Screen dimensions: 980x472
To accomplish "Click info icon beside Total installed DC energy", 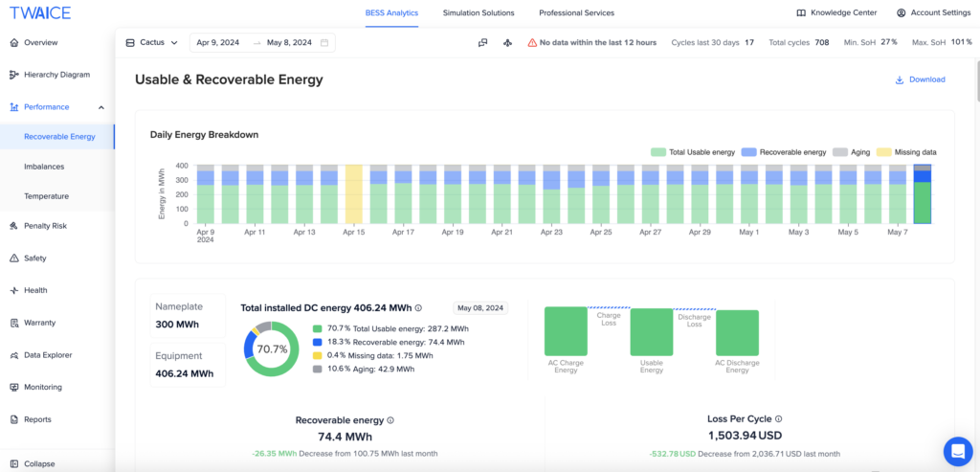I will coord(418,307).
